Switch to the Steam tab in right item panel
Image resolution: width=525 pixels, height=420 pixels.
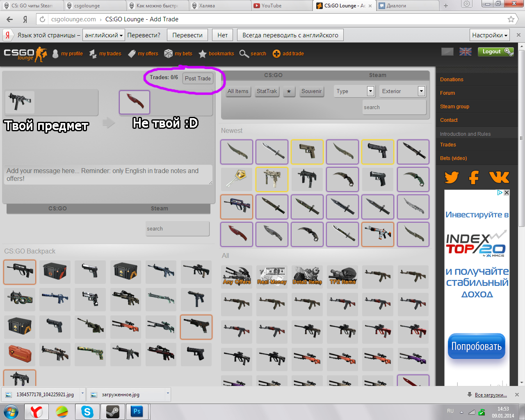pos(377,75)
